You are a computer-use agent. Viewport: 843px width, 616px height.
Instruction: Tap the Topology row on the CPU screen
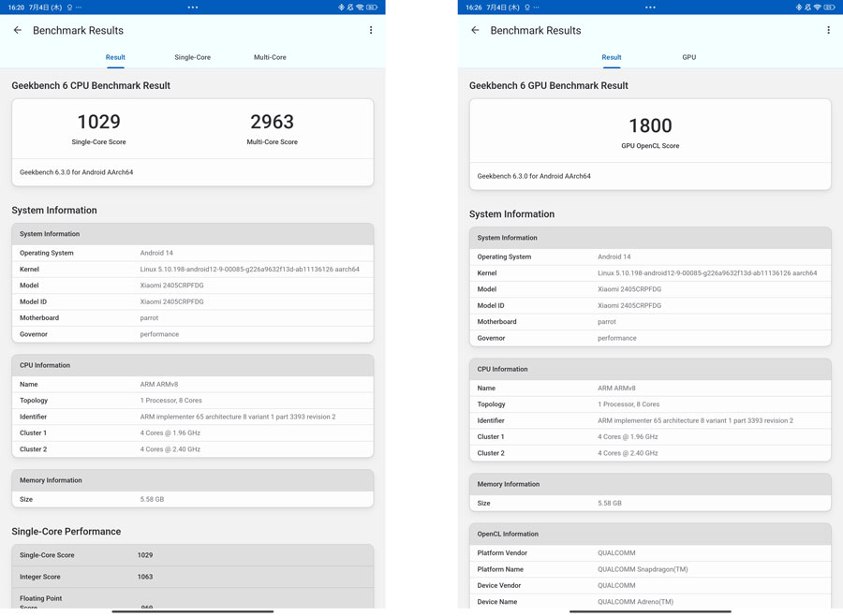click(x=192, y=401)
